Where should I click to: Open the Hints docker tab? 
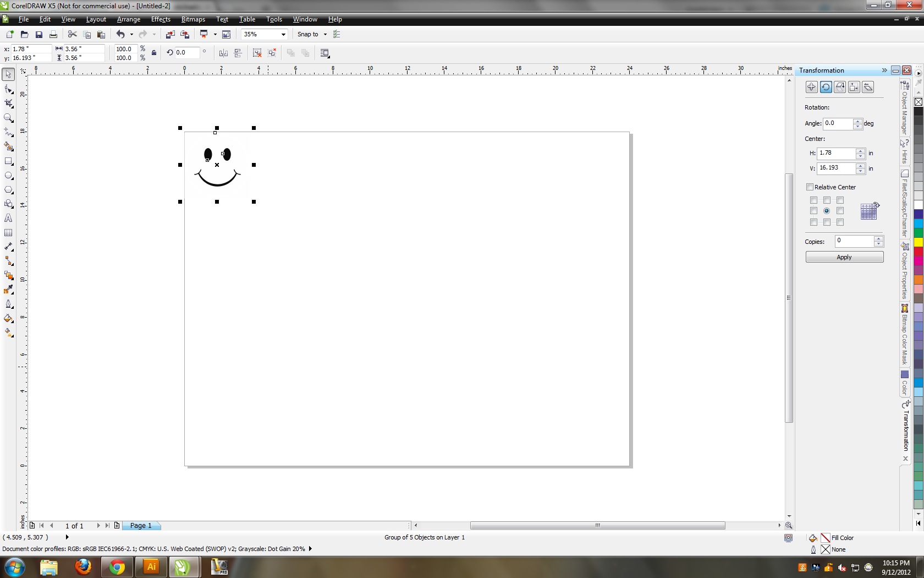tap(905, 151)
